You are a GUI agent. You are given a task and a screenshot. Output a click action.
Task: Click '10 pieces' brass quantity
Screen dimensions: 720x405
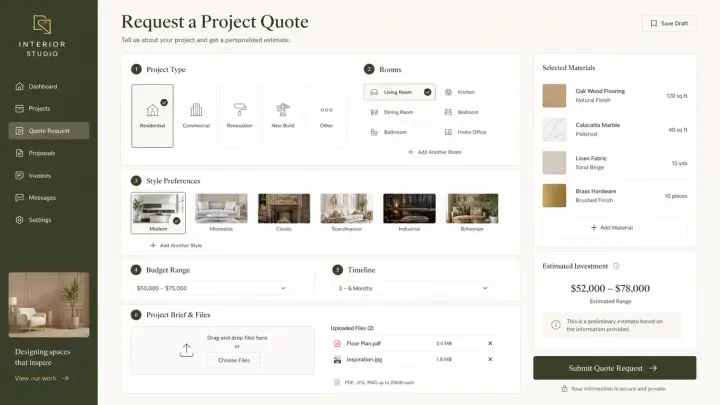pos(676,196)
